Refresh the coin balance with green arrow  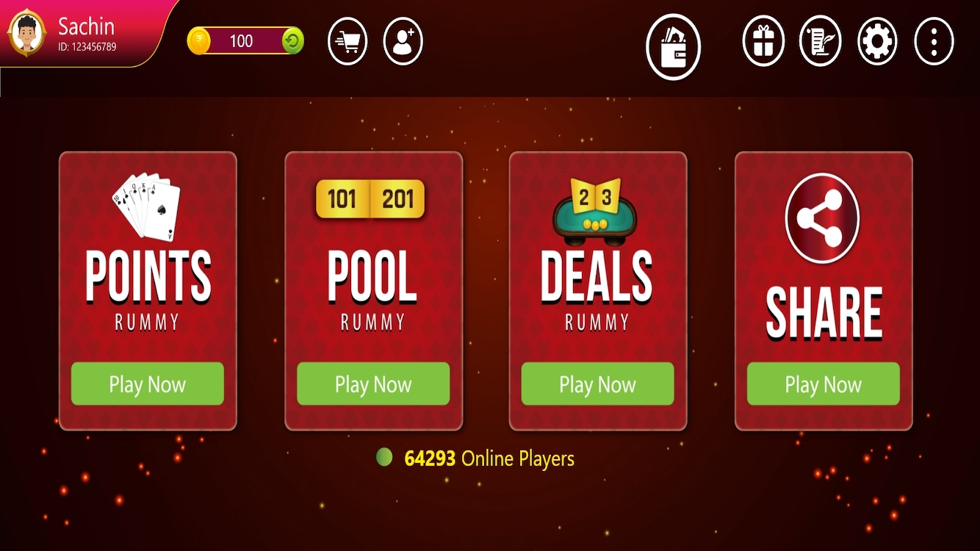click(292, 41)
